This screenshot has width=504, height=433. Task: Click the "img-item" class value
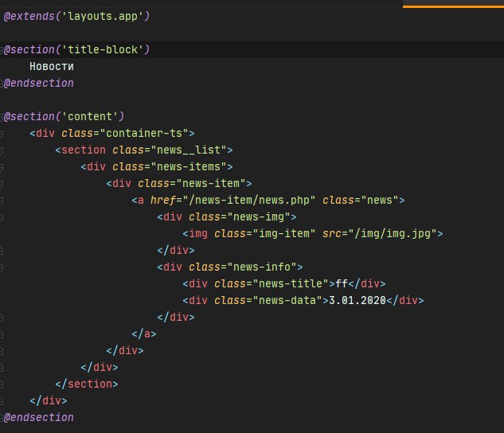[283, 233]
